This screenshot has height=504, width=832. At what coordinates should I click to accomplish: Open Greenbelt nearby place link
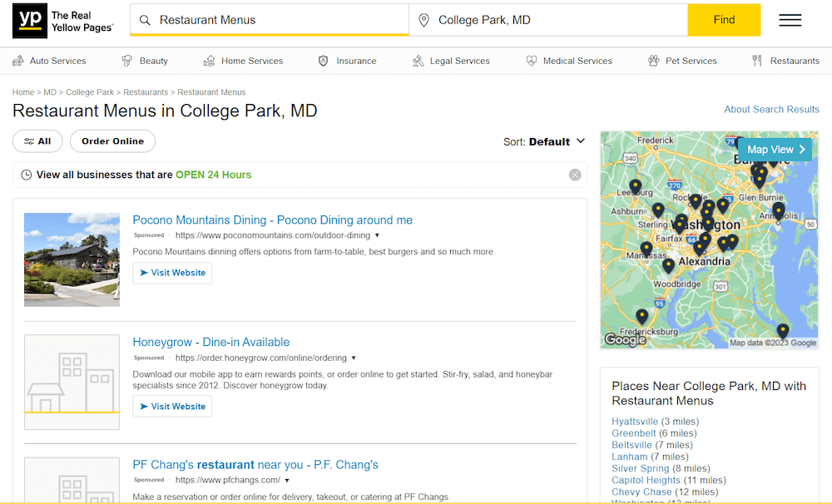click(x=633, y=433)
